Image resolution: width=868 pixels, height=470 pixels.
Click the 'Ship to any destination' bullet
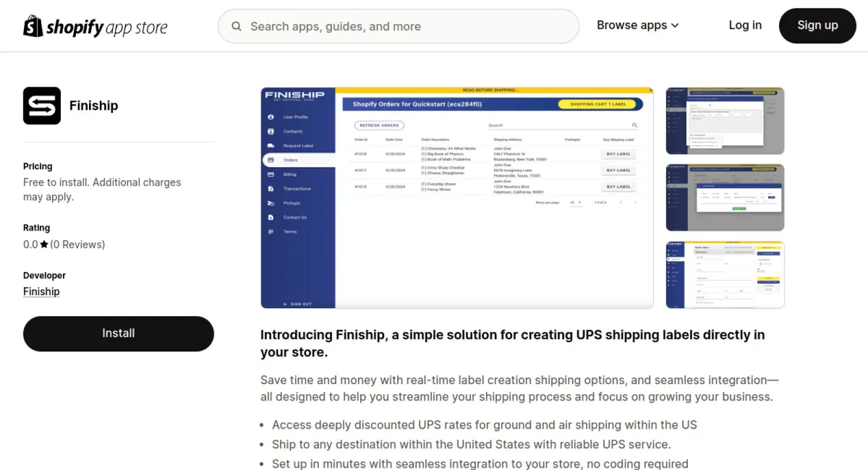(x=472, y=445)
